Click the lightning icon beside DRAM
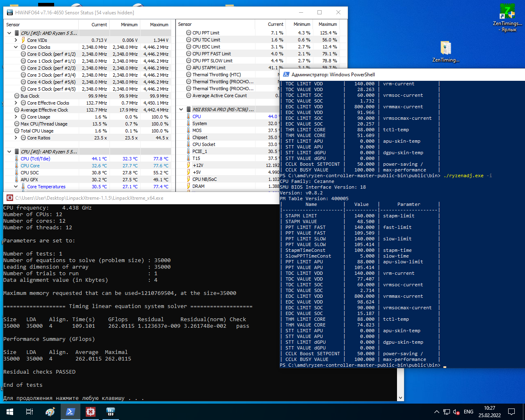Image resolution: width=525 pixels, height=420 pixels. point(189,186)
